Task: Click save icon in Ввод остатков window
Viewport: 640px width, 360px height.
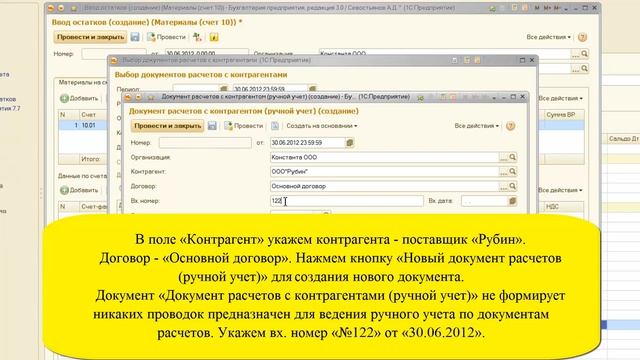Action: point(135,37)
